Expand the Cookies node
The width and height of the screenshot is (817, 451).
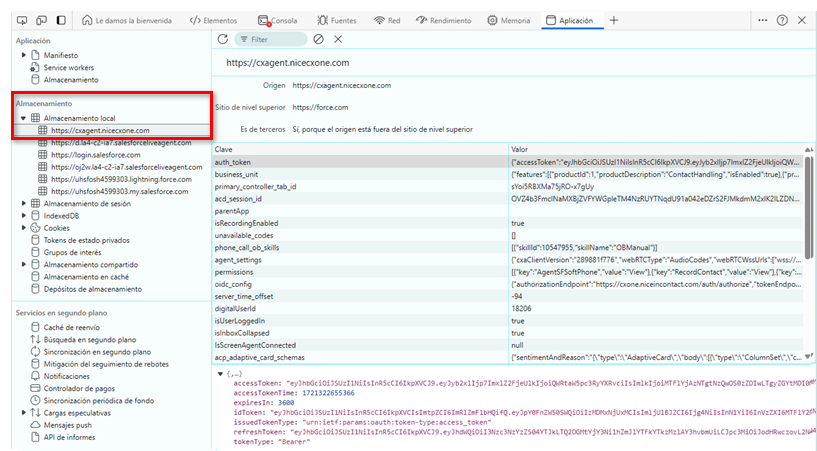coord(23,228)
